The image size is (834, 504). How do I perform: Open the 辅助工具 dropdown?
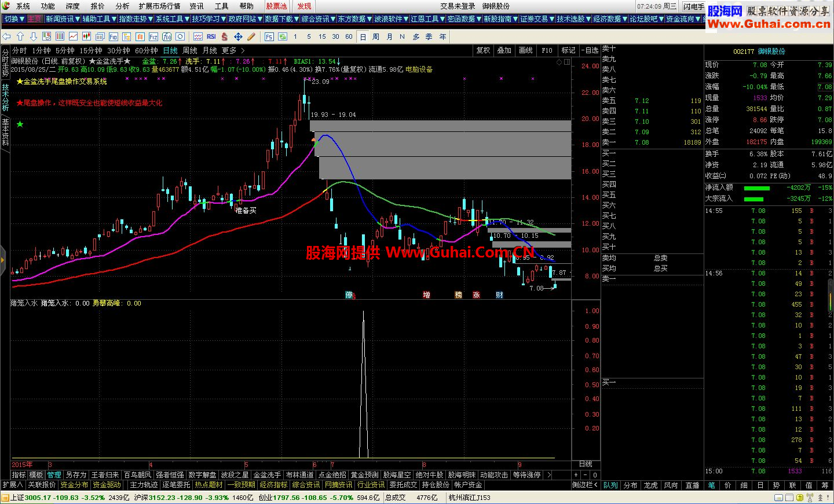[x=99, y=19]
